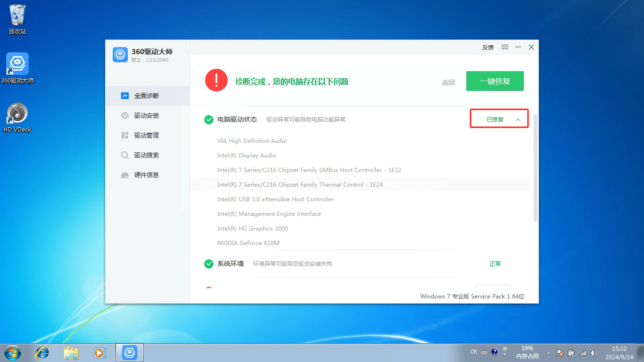The width and height of the screenshot is (644, 362).
Task: Click the 全面诊断 chart icon in sidebar
Action: point(125,96)
